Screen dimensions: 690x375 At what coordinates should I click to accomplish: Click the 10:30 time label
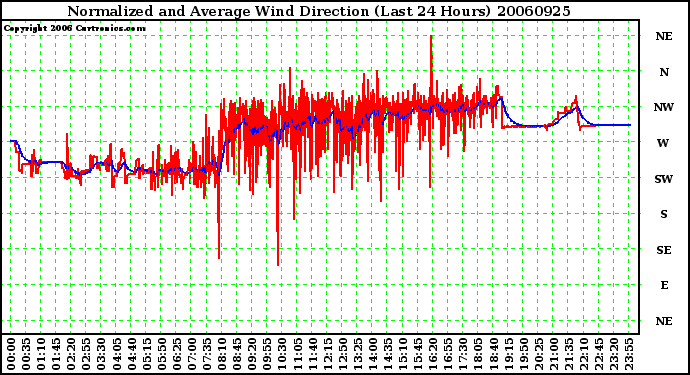click(282, 354)
